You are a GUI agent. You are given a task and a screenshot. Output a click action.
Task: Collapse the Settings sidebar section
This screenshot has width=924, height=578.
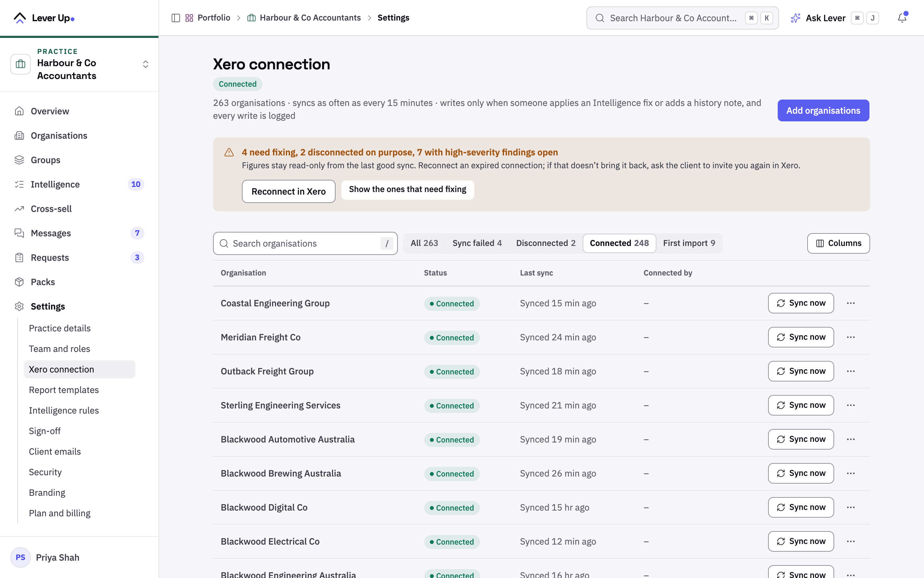79,307
